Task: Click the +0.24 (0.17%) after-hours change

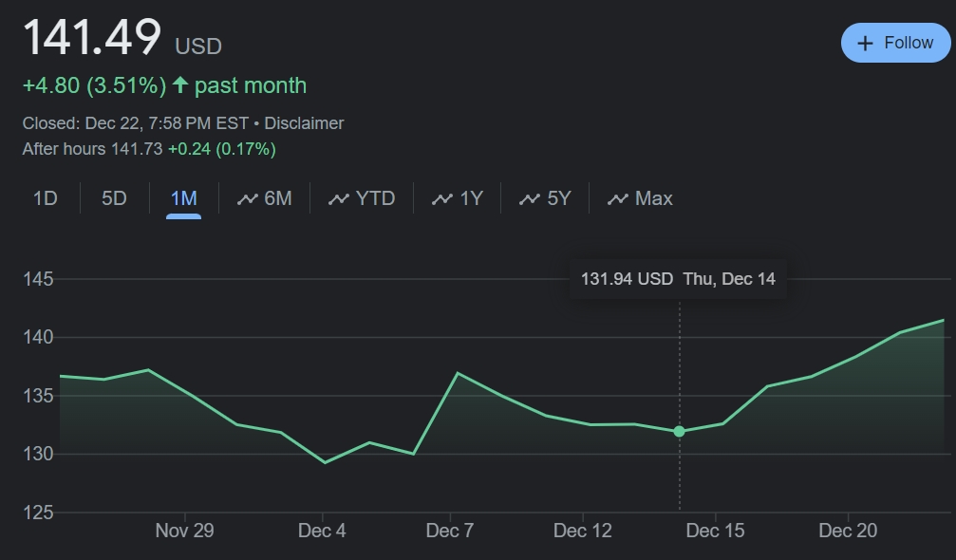Action: (x=222, y=149)
